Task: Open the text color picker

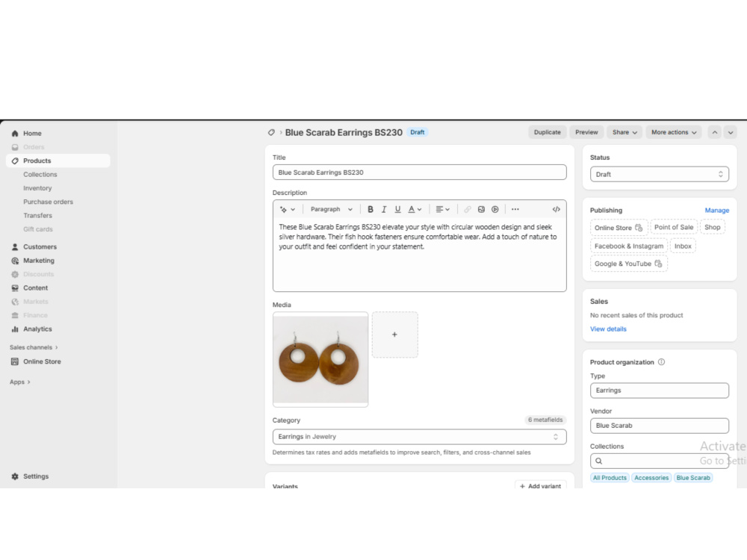Action: tap(415, 210)
